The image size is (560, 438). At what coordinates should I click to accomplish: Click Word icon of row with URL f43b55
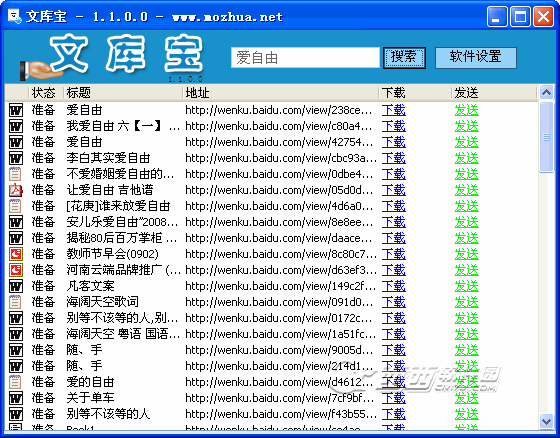(16, 414)
